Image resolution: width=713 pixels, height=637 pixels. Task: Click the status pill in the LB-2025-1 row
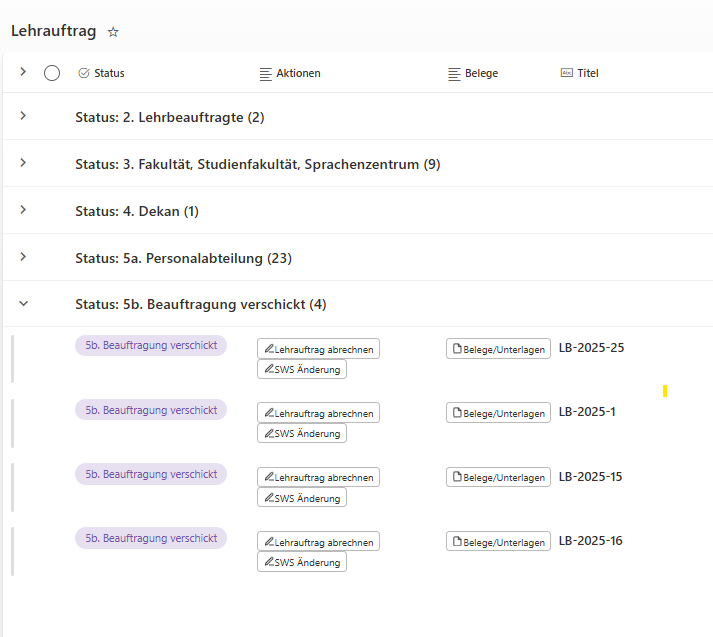(151, 410)
